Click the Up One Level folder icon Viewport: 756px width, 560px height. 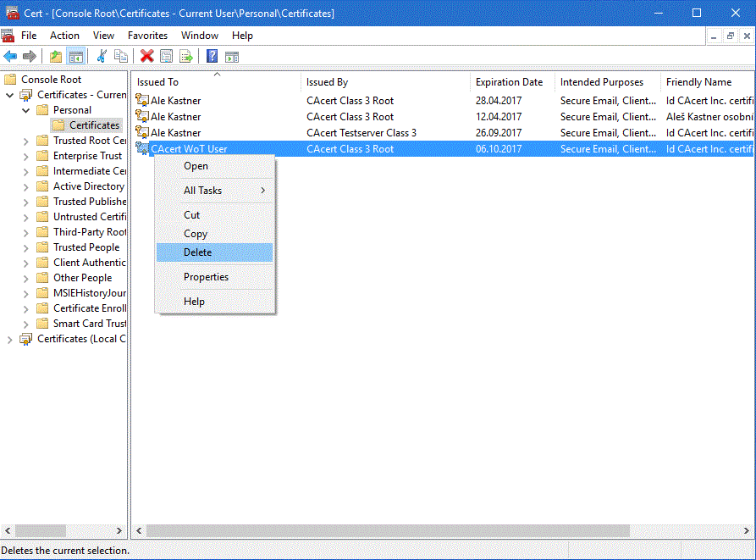56,57
